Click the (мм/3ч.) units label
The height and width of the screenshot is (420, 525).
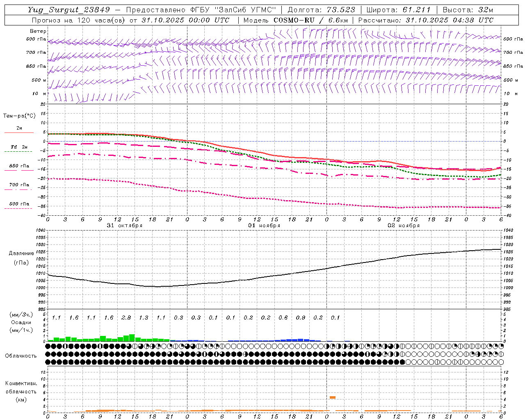[x=21, y=315]
